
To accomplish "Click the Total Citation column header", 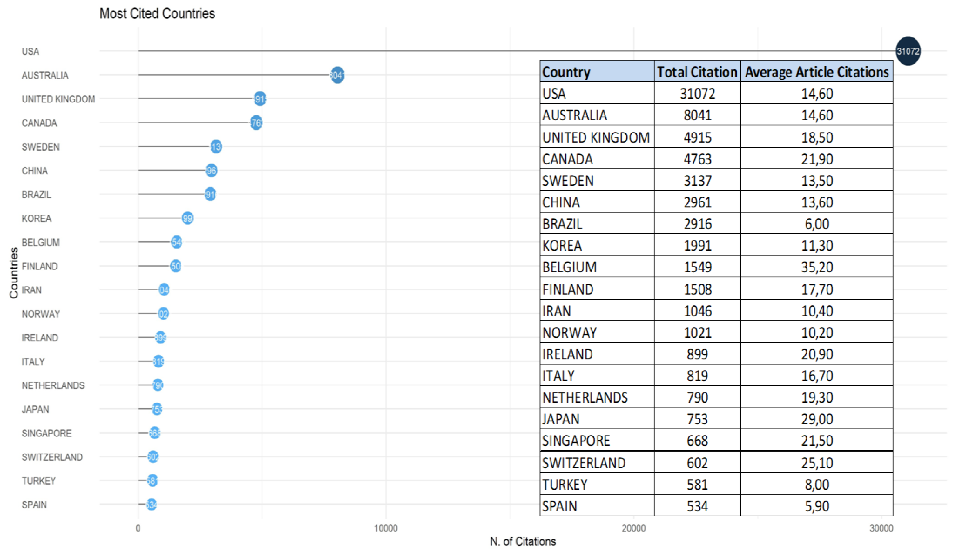I will tap(697, 72).
